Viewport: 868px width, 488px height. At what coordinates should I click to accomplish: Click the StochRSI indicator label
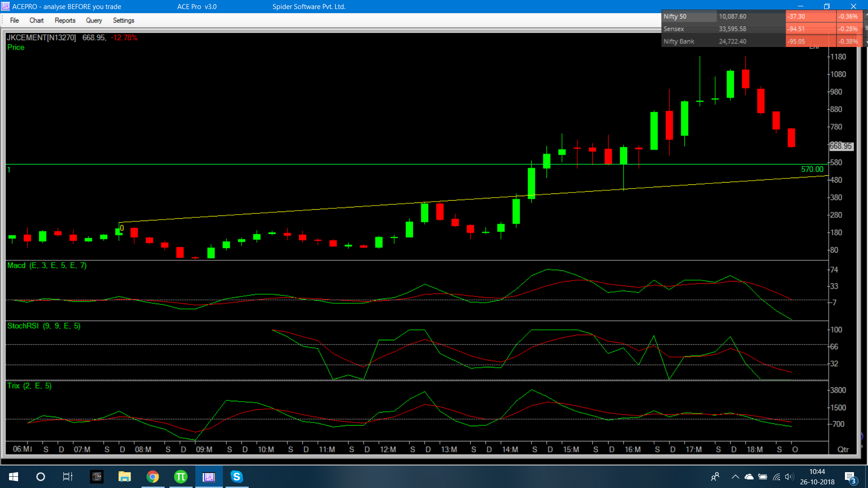click(x=43, y=326)
